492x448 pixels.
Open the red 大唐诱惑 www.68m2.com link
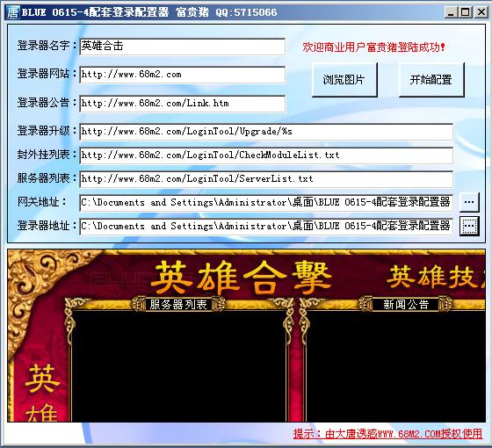tap(387, 434)
